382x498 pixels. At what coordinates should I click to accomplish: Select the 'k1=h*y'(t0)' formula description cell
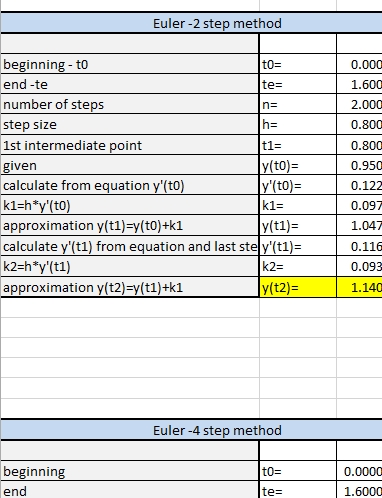130,205
